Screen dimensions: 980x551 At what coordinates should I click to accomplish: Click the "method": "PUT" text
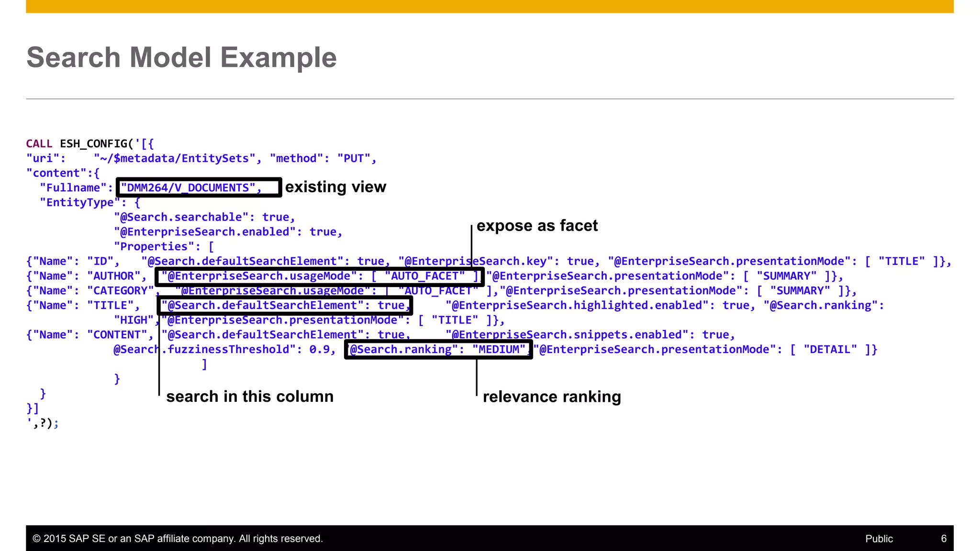320,158
